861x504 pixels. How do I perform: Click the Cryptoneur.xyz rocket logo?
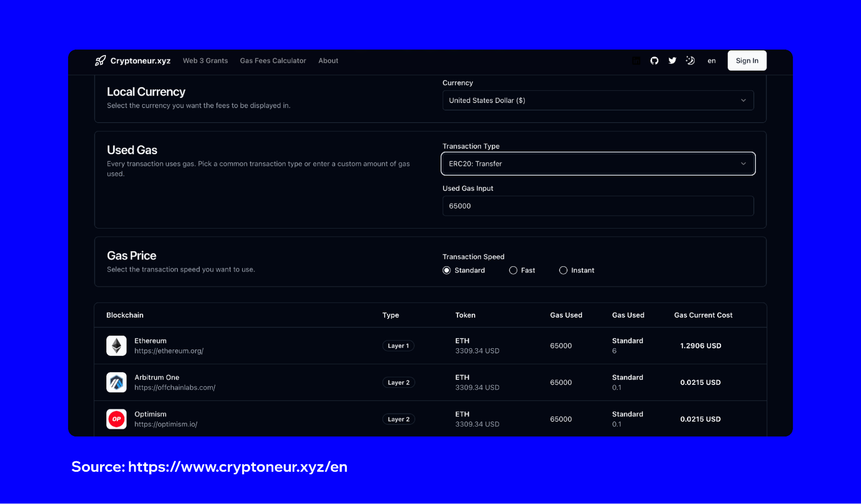point(100,60)
